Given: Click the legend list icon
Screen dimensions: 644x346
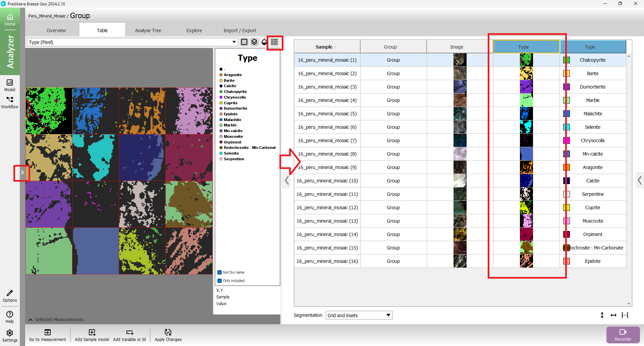Looking at the screenshot, I should tap(274, 42).
